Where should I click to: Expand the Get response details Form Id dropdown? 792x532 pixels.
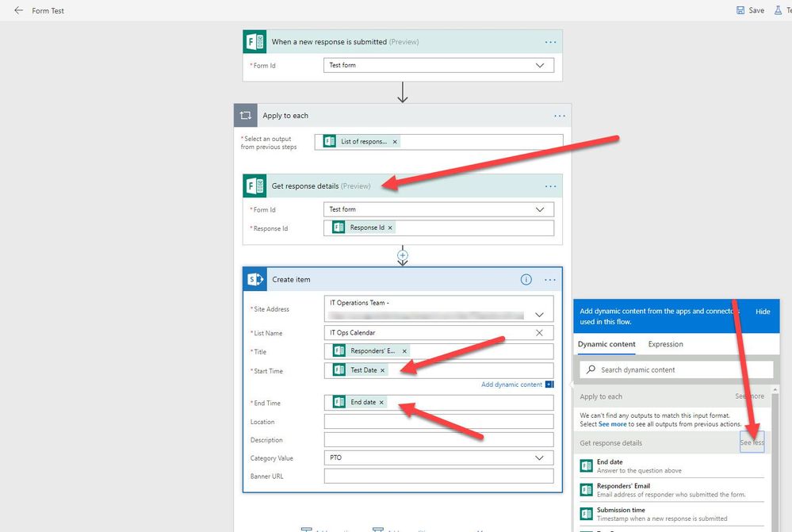[539, 209]
